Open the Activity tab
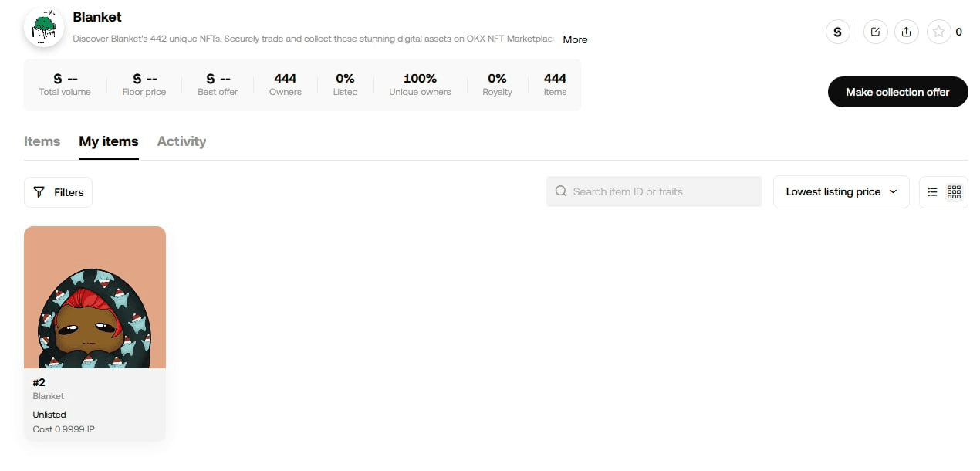This screenshot has height=471, width=980. tap(181, 141)
